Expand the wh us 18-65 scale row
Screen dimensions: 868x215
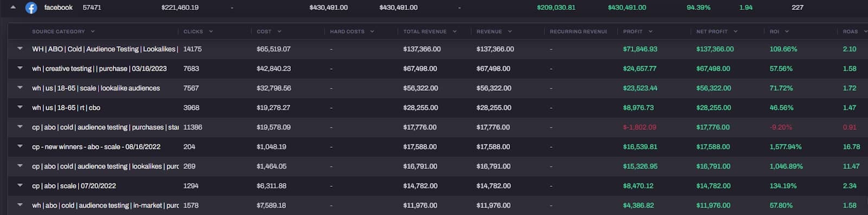pos(20,88)
